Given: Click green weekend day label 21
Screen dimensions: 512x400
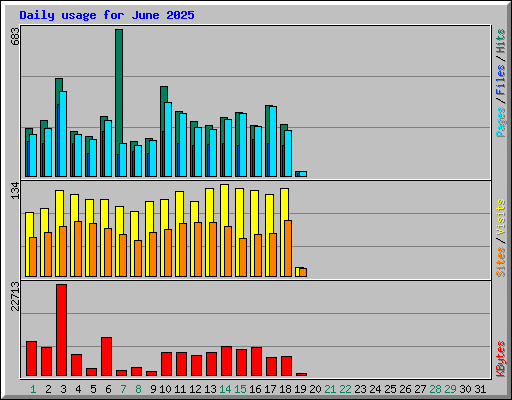Looking at the screenshot, I should point(330,389).
